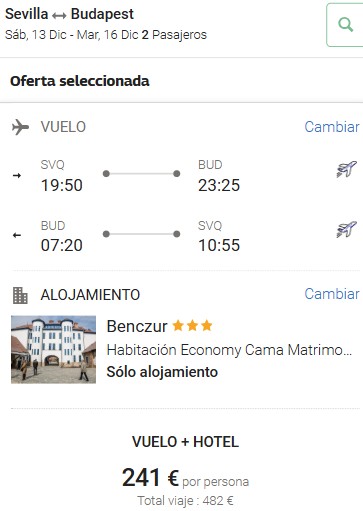Click the 19:50 SVQ departure time
Image resolution: width=363 pixels, height=511 pixels.
tap(62, 185)
